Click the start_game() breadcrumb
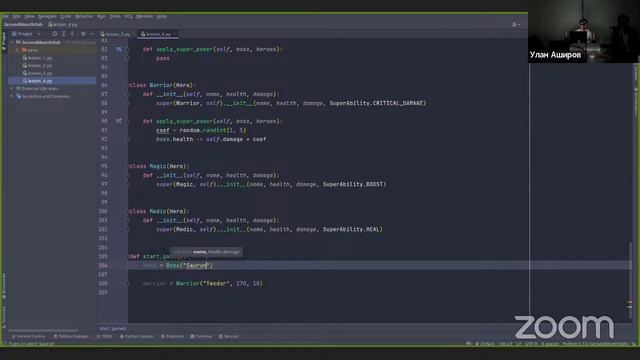The width and height of the screenshot is (640, 360). click(113, 329)
